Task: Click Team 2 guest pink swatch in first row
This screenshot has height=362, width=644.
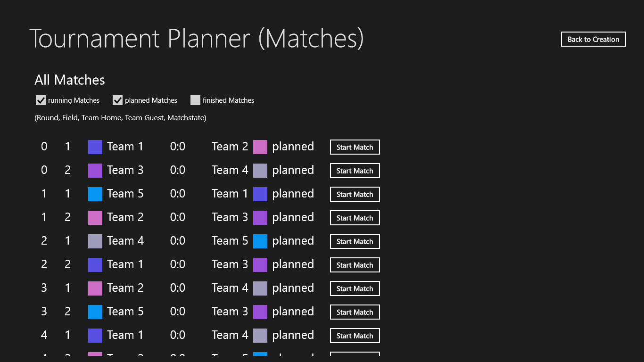Action: click(260, 147)
